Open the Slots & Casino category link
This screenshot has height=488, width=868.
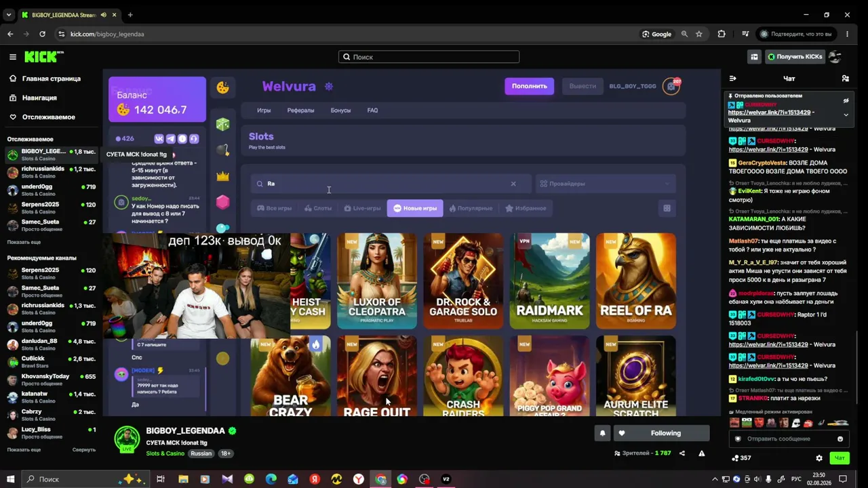tap(165, 453)
